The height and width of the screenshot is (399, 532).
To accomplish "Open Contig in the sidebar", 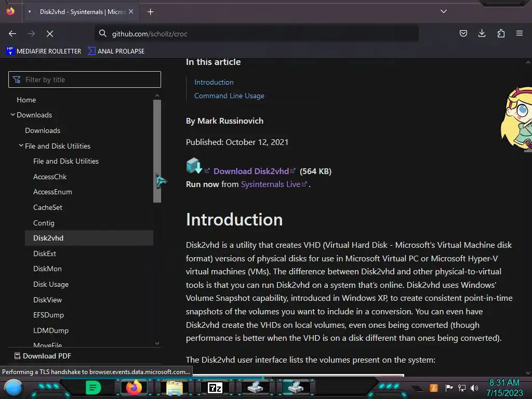I will point(44,223).
